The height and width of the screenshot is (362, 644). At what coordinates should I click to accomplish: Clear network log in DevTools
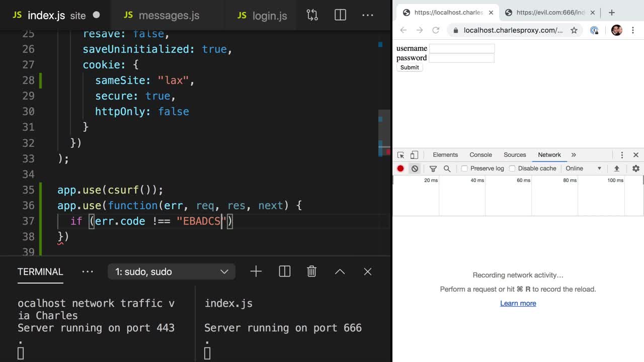pos(415,168)
